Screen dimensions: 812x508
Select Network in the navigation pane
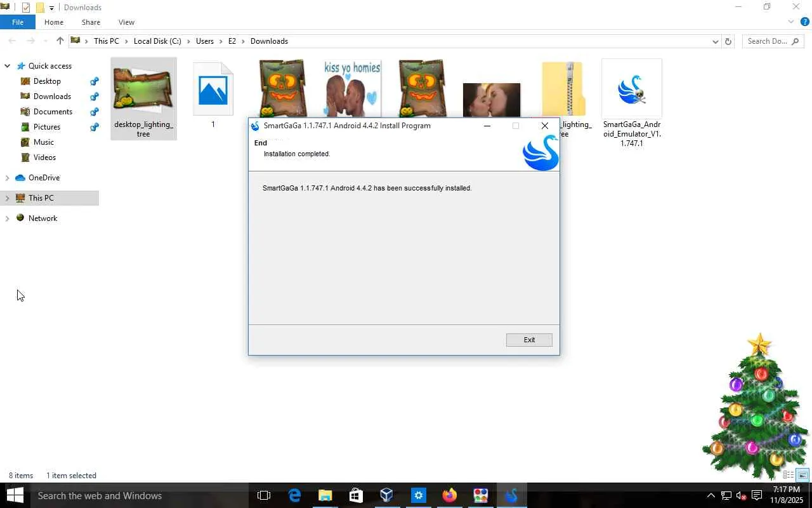tap(43, 218)
